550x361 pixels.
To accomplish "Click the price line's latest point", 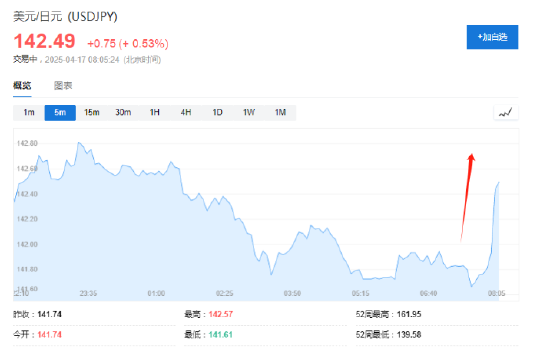I will pyautogui.click(x=499, y=182).
